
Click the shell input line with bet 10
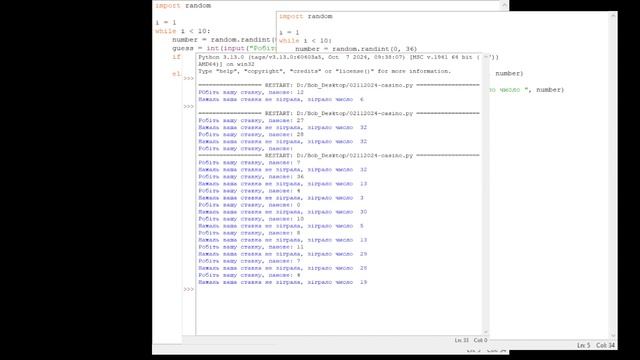click(x=251, y=219)
